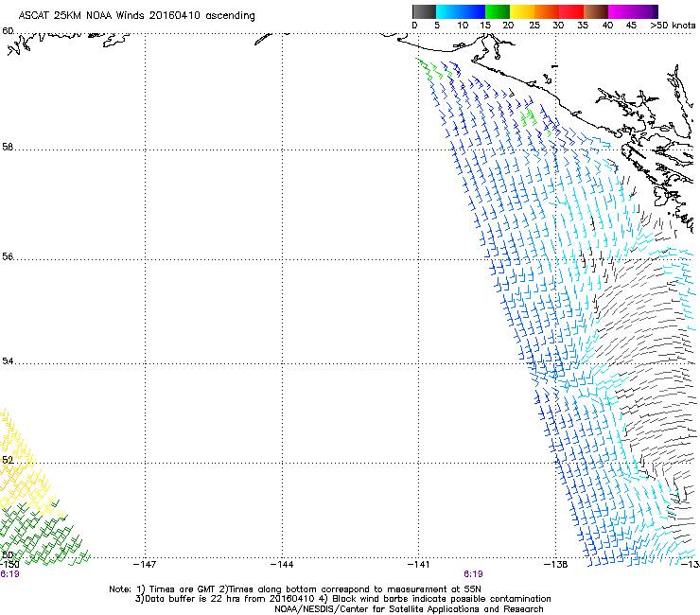Select the yellow 20-25 knots legend swatch
Viewport: 700px width, 615px height.
click(522, 11)
